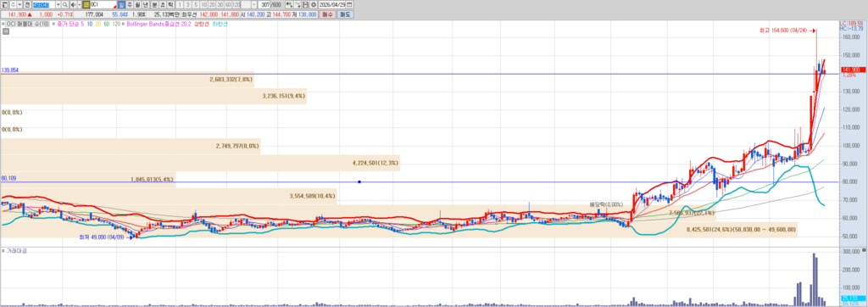The height and width of the screenshot is (307, 868).
Task: Click the OCI 매물대 수(10) legend label
Action: click(28, 24)
